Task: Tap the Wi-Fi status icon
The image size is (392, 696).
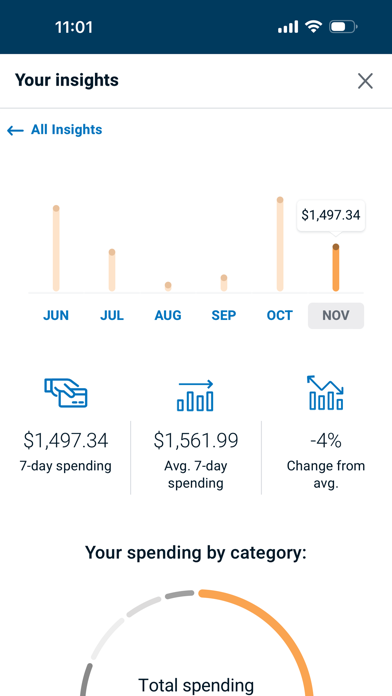Action: coord(313,27)
